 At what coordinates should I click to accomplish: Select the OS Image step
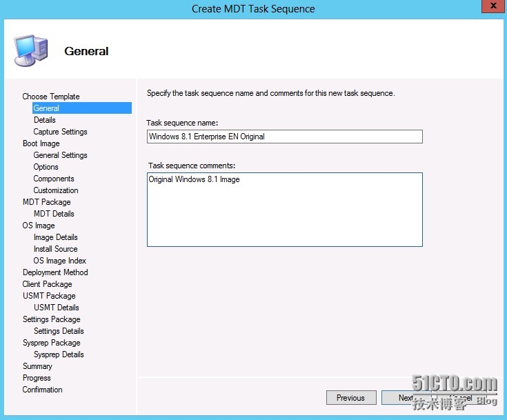[x=39, y=226]
